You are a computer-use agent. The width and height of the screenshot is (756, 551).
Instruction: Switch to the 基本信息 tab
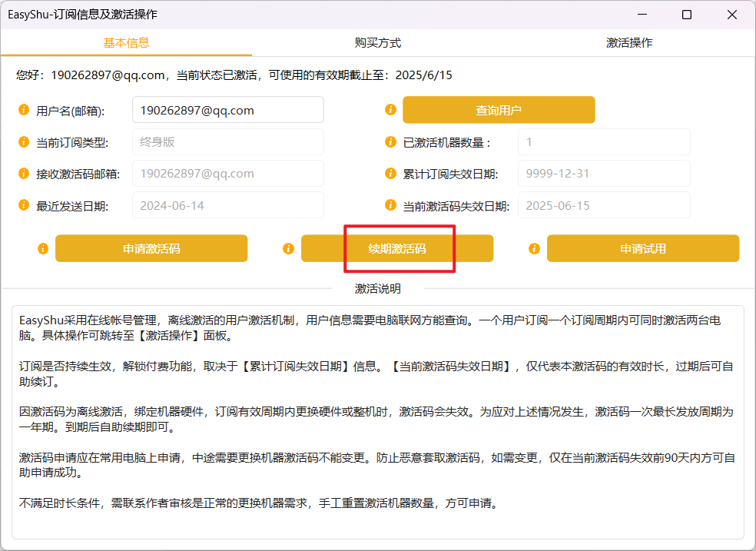point(126,43)
